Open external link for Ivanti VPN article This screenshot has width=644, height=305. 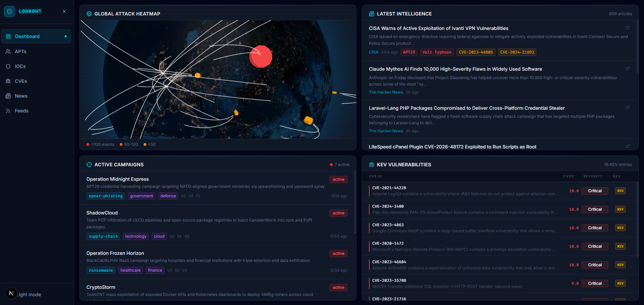(628, 28)
